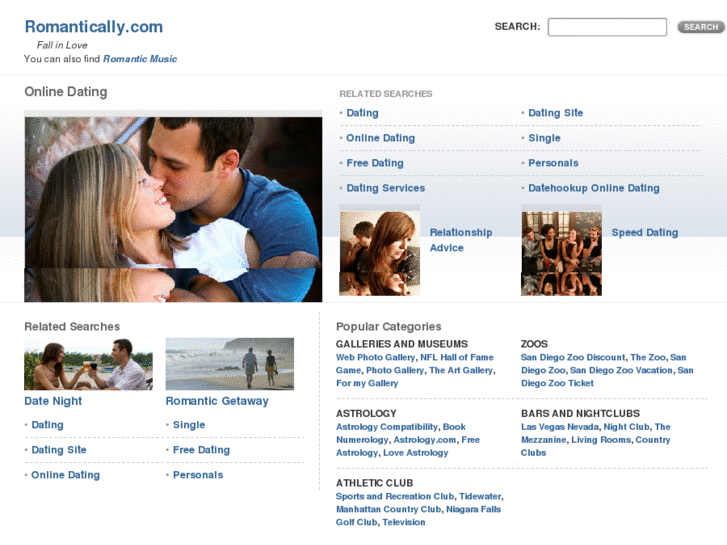Follow the Romantic Music link
Image resolution: width=727 pixels, height=545 pixels.
click(x=140, y=59)
